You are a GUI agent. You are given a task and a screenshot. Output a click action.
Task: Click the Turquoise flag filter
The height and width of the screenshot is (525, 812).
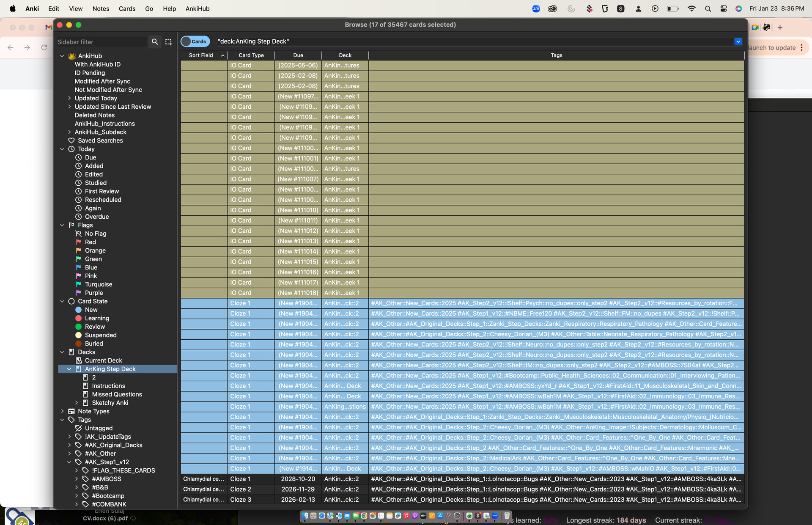tap(98, 284)
